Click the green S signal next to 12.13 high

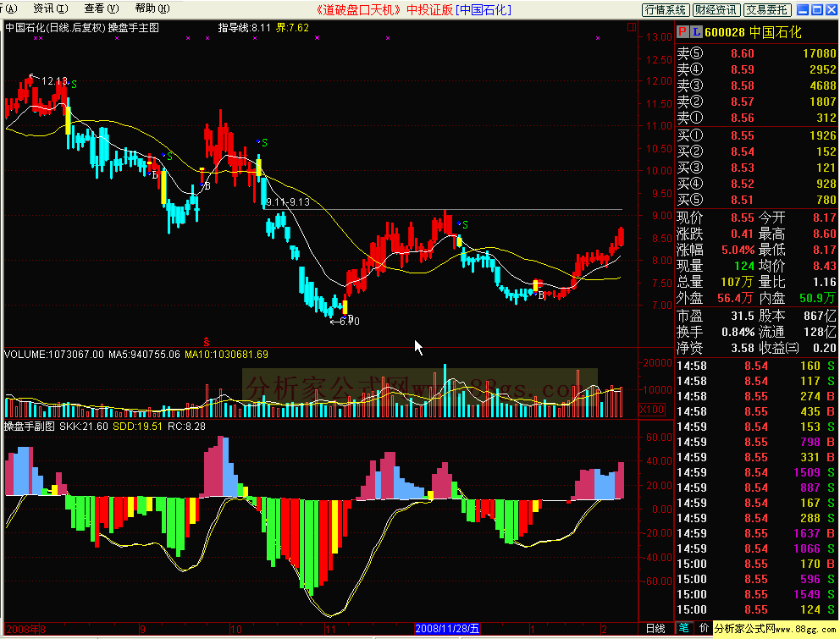pos(74,84)
